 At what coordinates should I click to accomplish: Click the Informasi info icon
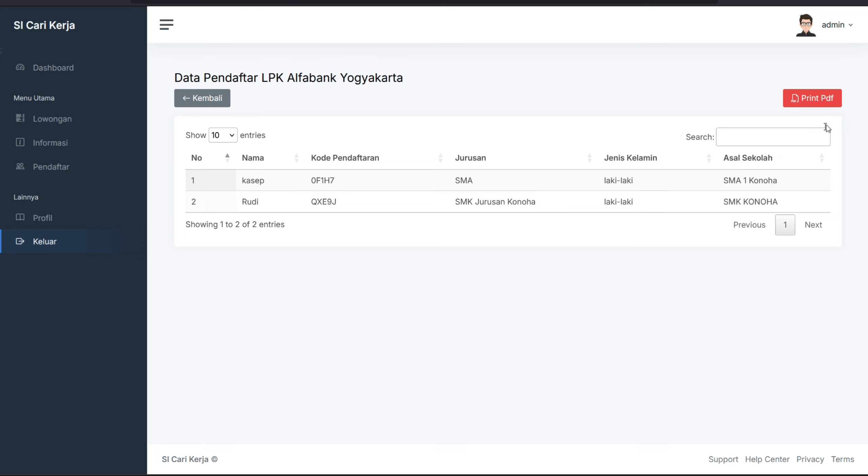pyautogui.click(x=20, y=142)
